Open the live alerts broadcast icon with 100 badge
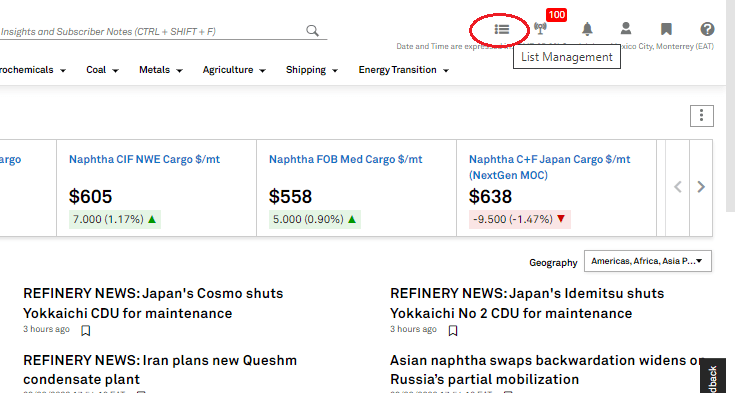735x393 pixels. tap(540, 29)
